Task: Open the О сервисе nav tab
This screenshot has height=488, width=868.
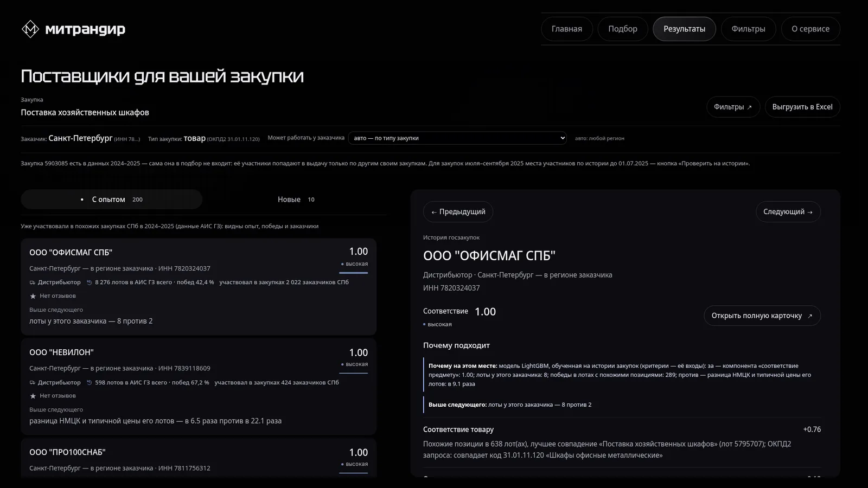Action: [810, 29]
